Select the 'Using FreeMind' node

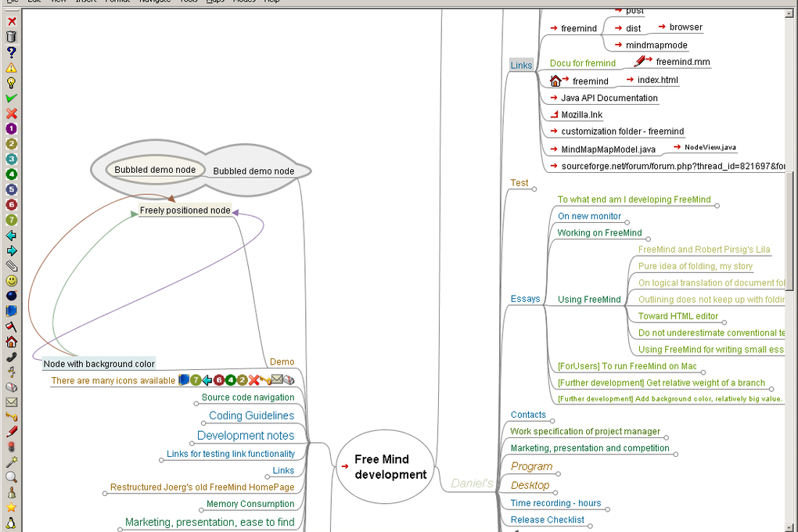pos(589,300)
